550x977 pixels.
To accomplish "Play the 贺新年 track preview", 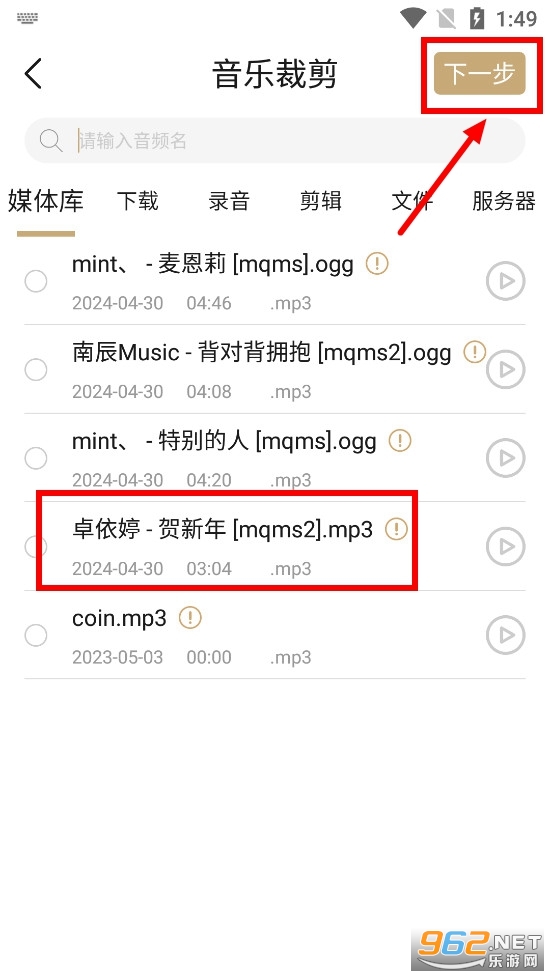I will pyautogui.click(x=505, y=546).
